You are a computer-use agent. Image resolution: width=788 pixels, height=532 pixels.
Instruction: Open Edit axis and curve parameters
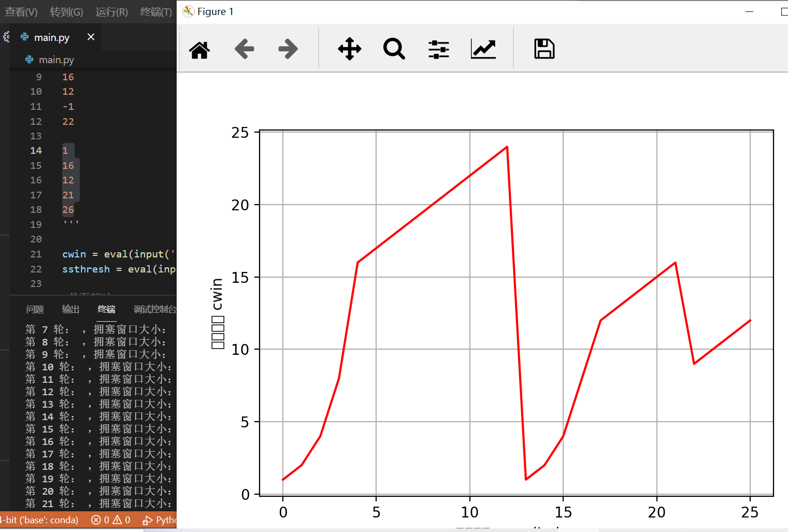point(483,49)
